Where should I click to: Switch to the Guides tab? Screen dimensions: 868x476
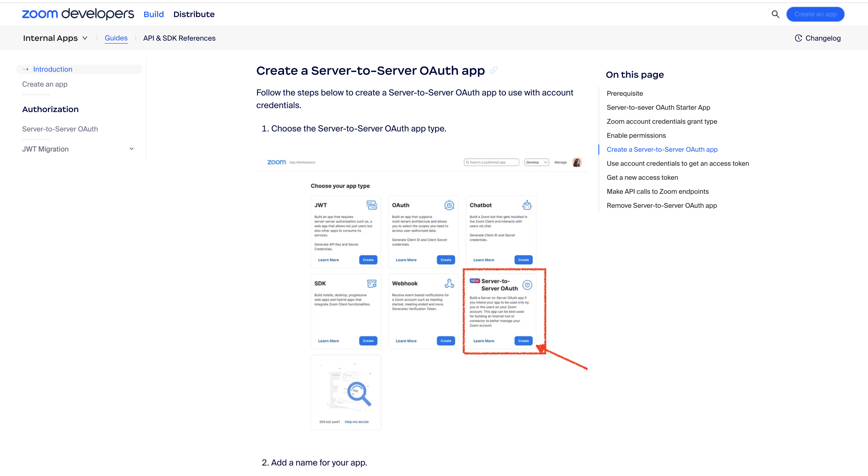pyautogui.click(x=116, y=38)
